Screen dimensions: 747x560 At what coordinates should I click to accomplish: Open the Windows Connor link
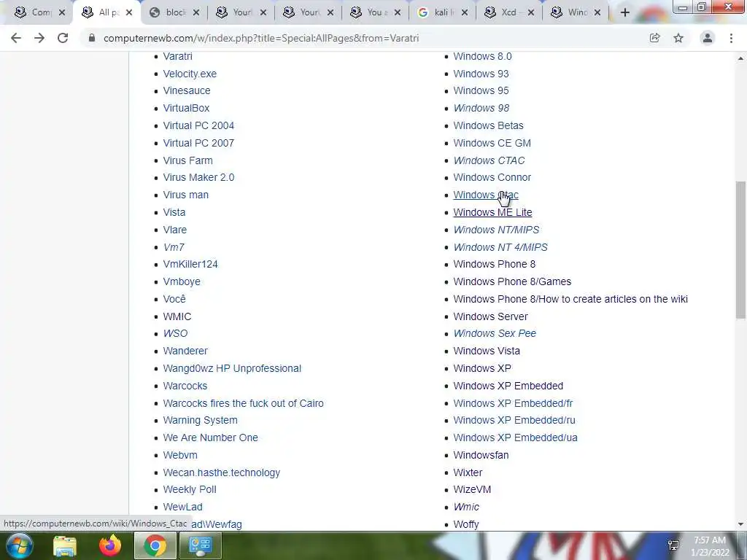pyautogui.click(x=492, y=177)
